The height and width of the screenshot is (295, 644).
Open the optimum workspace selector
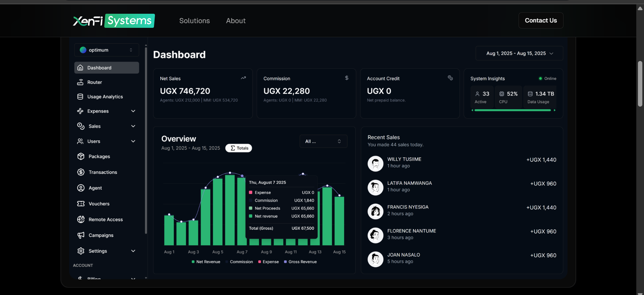(107, 50)
